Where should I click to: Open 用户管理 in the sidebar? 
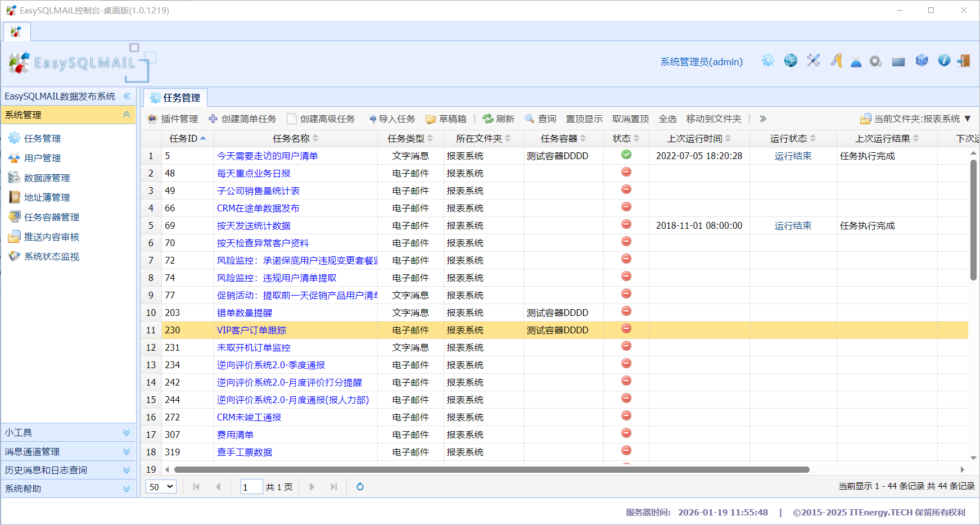[42, 158]
